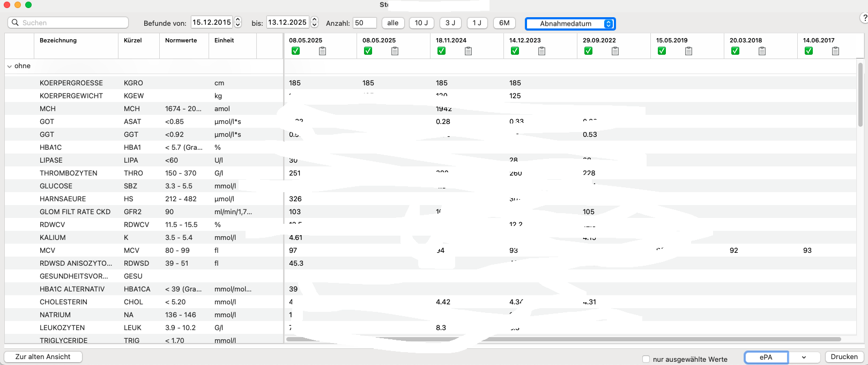Collapse the 'ohne' group
868x365 pixels.
pos(10,66)
